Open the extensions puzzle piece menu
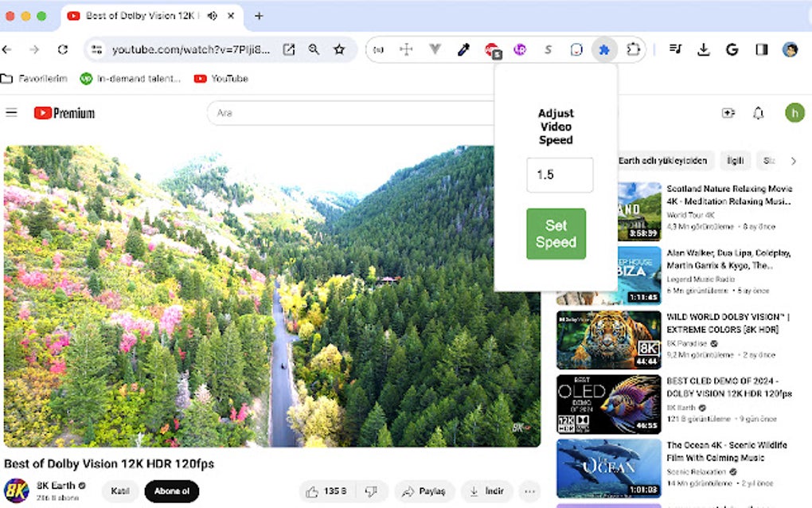 point(633,49)
